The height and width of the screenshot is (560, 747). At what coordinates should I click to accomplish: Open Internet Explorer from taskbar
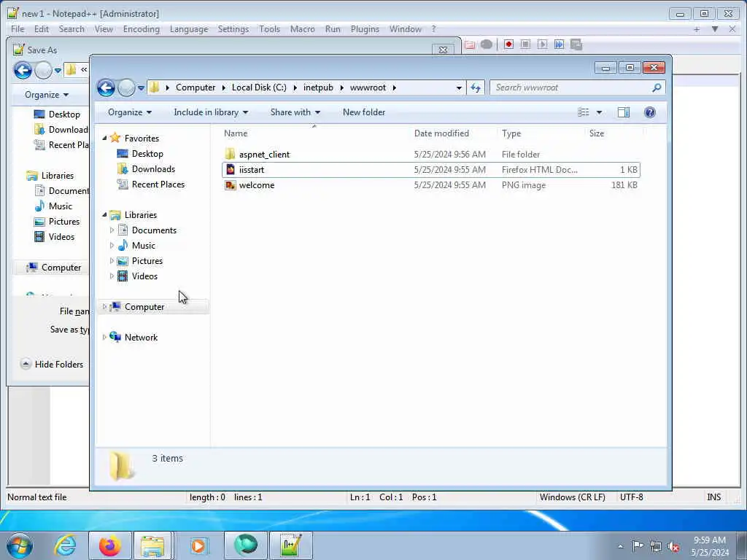(65, 545)
